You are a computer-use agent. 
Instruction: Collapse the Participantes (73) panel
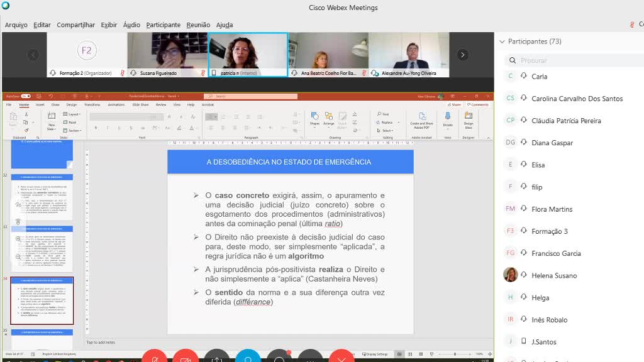point(502,41)
